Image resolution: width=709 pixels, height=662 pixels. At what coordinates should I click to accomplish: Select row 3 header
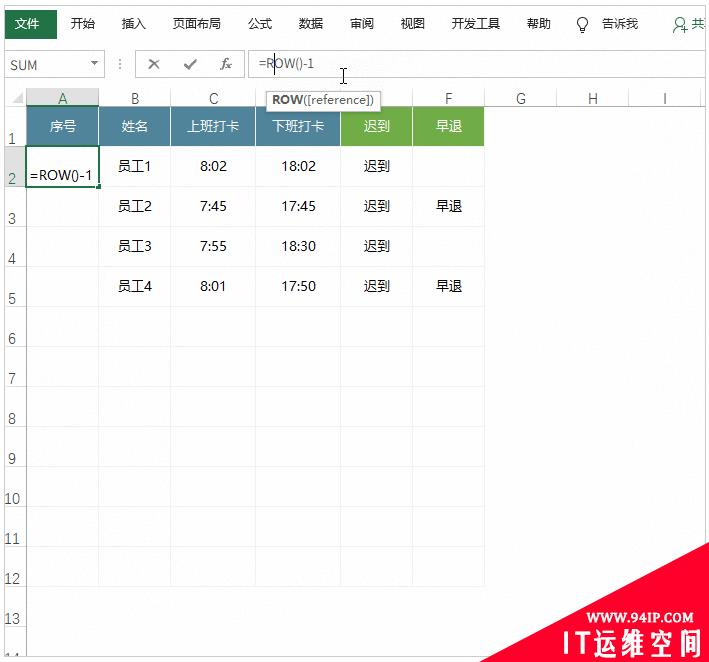click(15, 207)
